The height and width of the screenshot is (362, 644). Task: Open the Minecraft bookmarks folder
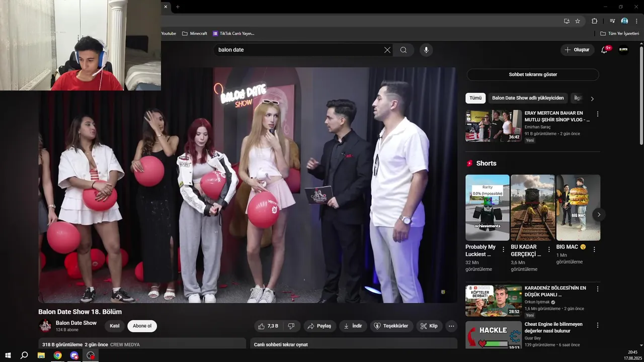(x=195, y=34)
